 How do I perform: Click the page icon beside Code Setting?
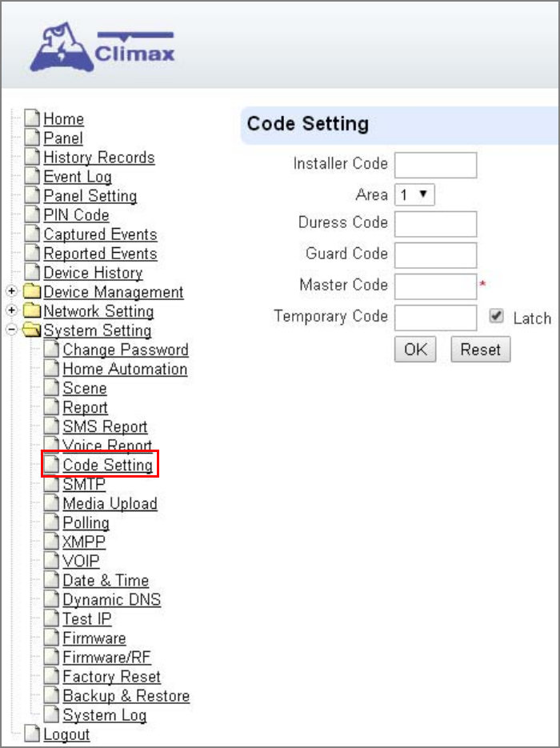tap(51, 465)
